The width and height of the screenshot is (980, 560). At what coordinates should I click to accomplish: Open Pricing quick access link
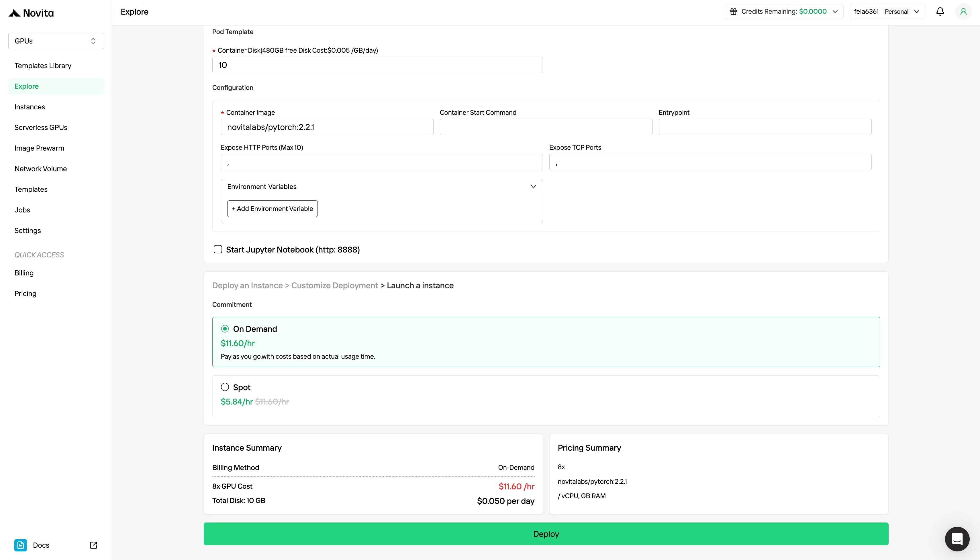[x=56, y=293]
